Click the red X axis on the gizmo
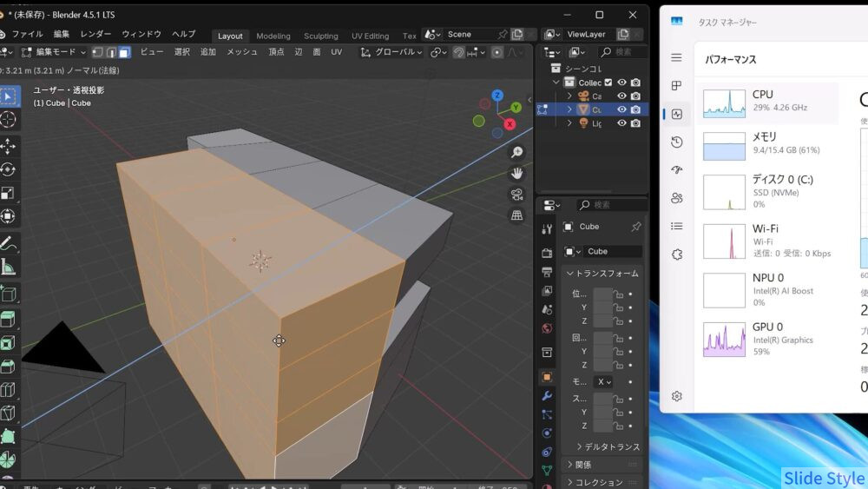The height and width of the screenshot is (489, 868). tap(510, 124)
